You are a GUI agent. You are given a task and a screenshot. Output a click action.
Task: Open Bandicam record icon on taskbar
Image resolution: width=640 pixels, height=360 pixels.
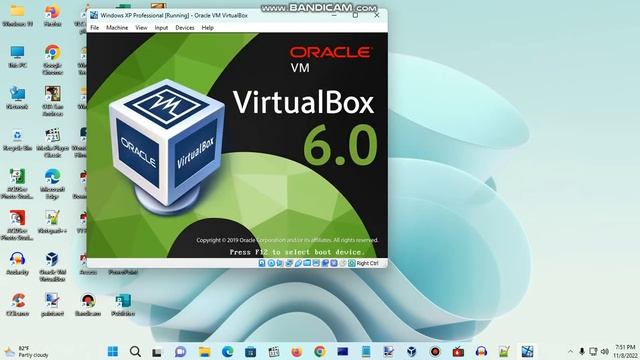tap(435, 351)
